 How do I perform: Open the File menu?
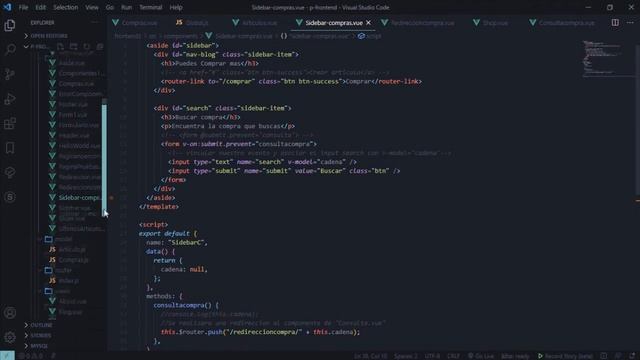(23, 7)
